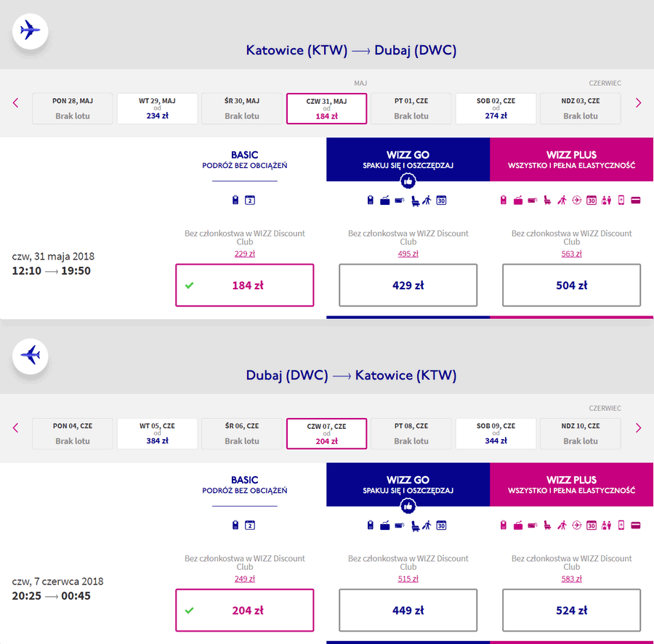Open the 515 zł non-member price link
Viewport: 654px width, 644px height.
[408, 579]
